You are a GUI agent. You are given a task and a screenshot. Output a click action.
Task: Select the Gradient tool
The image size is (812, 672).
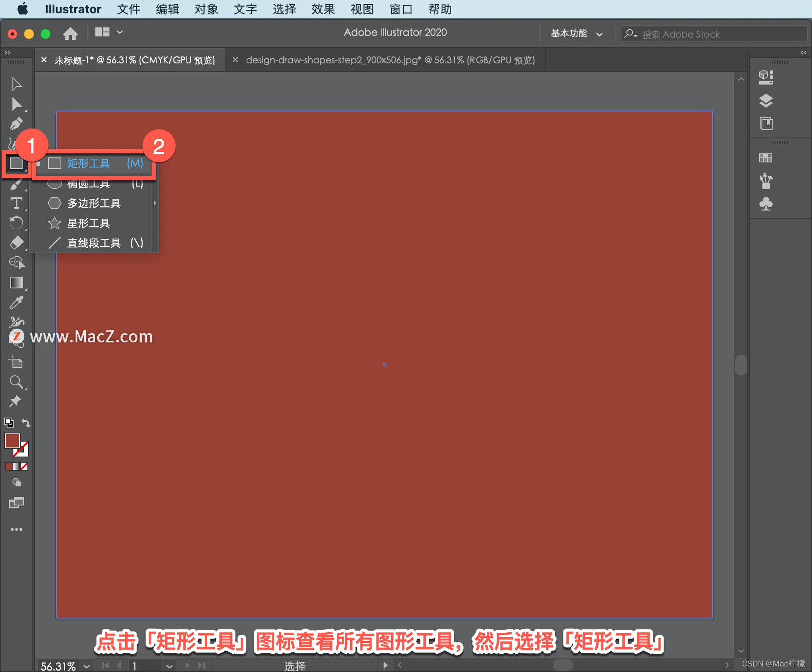point(17,283)
